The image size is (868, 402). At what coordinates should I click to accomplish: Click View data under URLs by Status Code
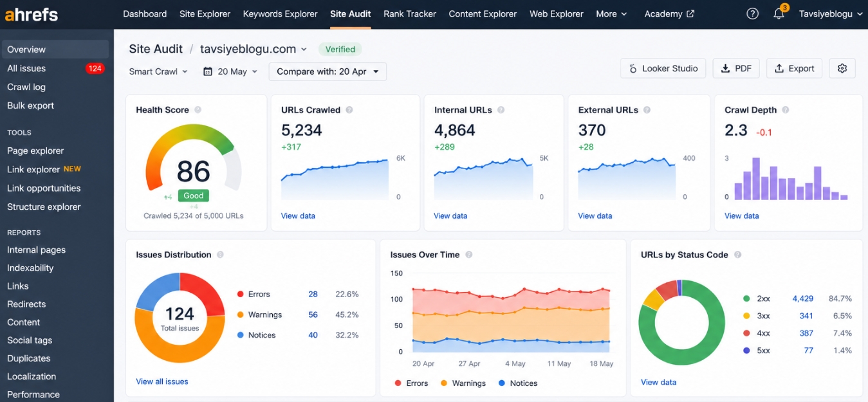tap(659, 382)
